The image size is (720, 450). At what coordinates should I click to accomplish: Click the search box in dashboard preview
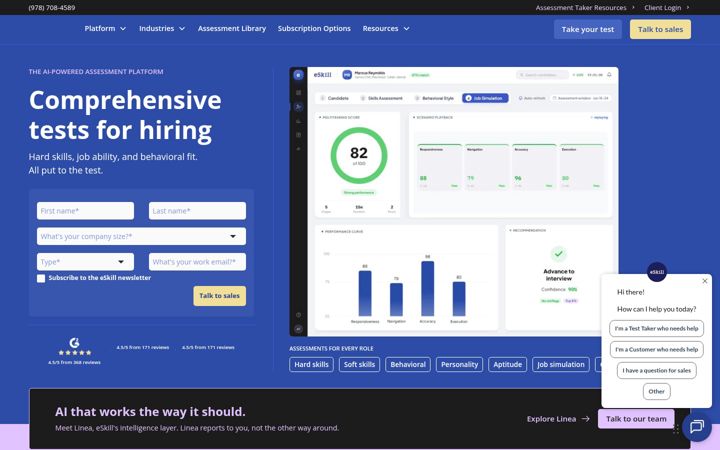coord(542,75)
